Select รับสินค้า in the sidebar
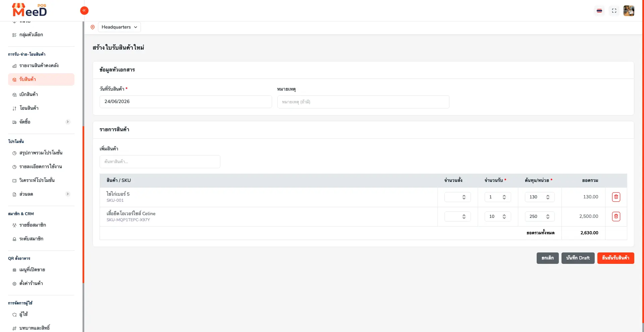Viewport: 644px width, 332px height. 41,80
